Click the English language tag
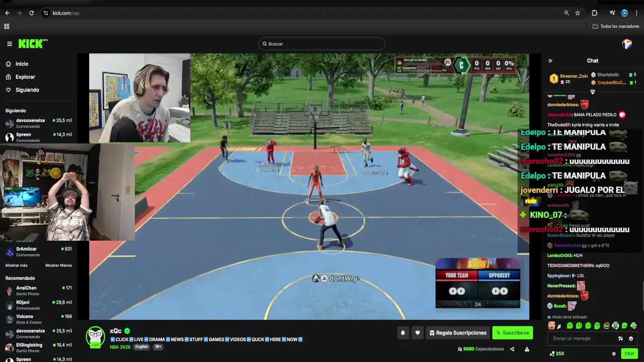 pos(141,347)
